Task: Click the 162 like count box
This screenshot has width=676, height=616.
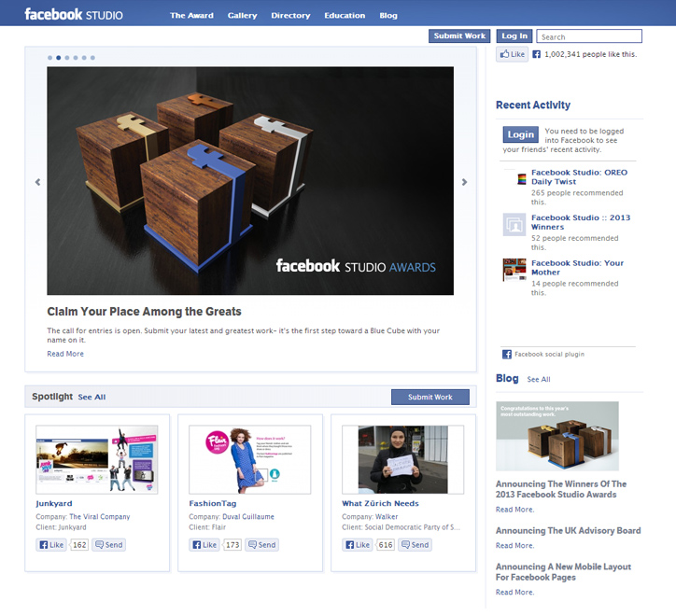Action: pyautogui.click(x=79, y=545)
